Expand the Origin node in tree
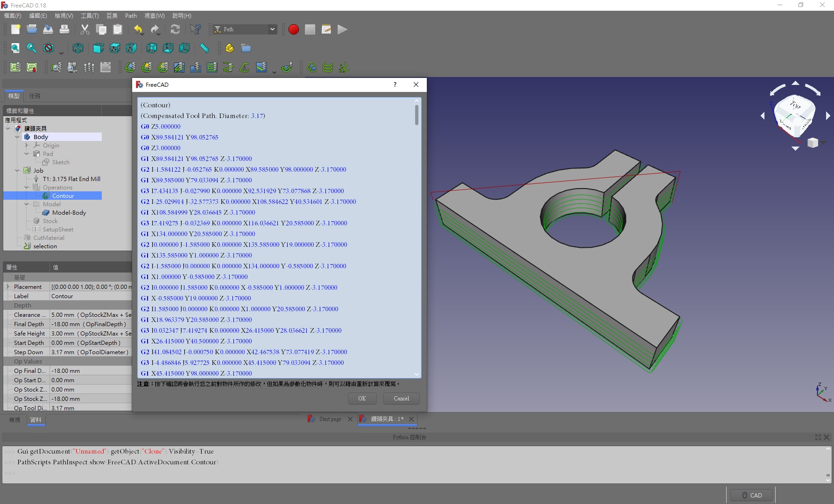 [27, 145]
